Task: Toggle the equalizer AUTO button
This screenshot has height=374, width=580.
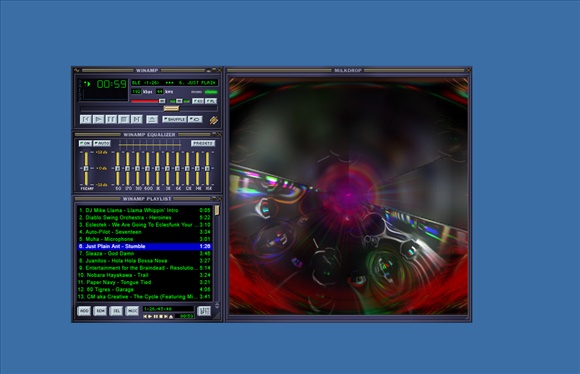Action: (x=102, y=143)
